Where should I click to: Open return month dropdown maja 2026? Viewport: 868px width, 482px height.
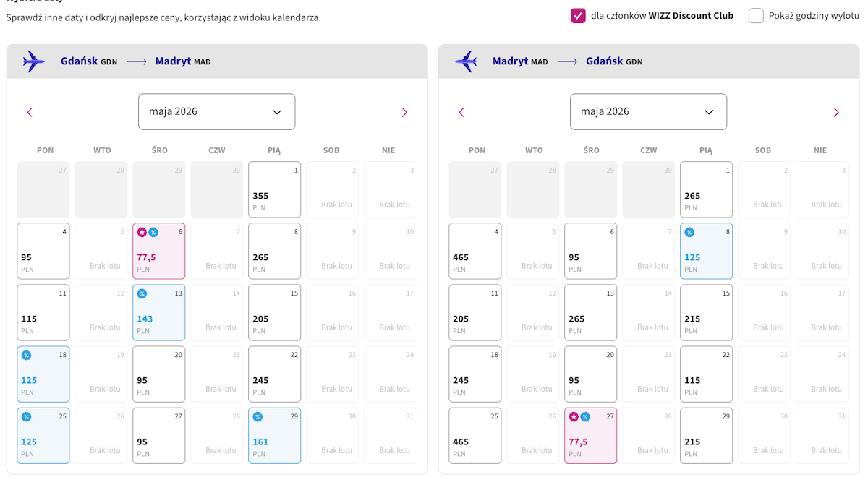coord(648,112)
